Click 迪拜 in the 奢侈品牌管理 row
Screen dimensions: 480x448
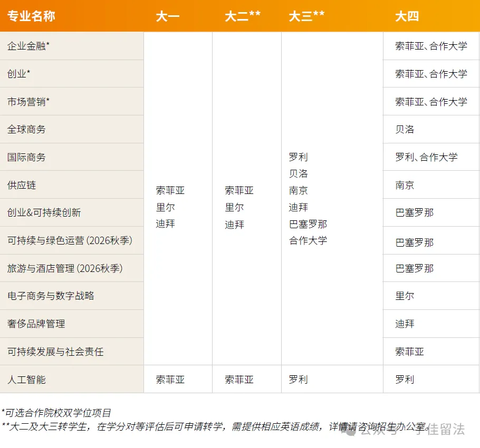tap(405, 324)
